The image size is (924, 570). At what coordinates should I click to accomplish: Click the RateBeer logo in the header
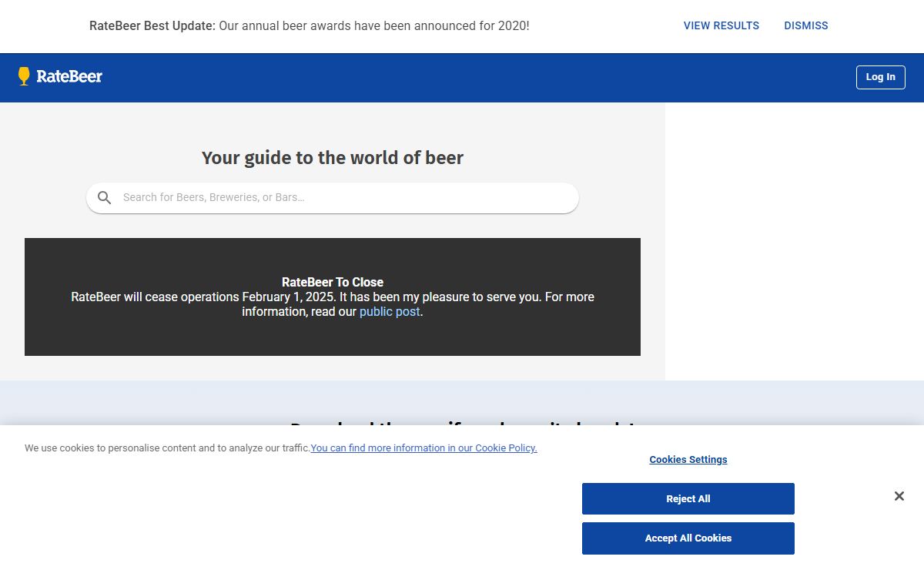(60, 76)
